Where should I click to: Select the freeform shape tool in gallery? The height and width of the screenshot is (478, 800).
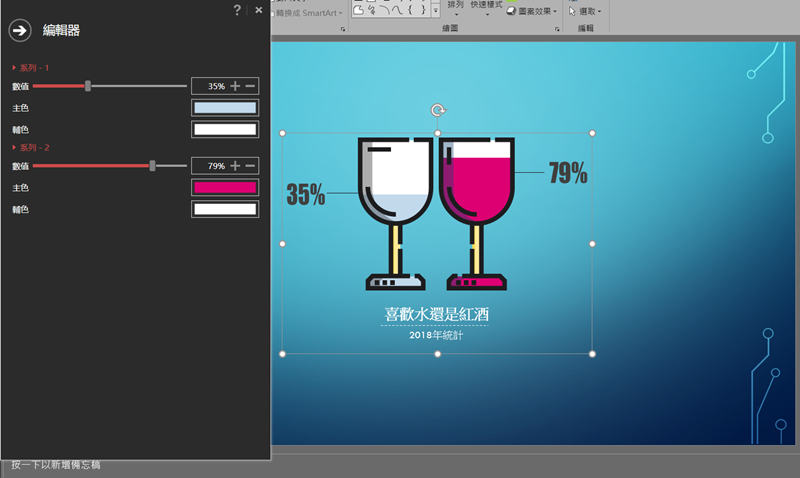click(x=358, y=10)
